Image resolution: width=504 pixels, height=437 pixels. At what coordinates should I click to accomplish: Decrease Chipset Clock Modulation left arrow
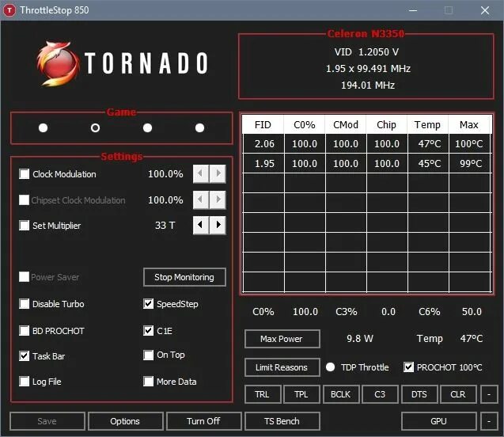pos(201,199)
